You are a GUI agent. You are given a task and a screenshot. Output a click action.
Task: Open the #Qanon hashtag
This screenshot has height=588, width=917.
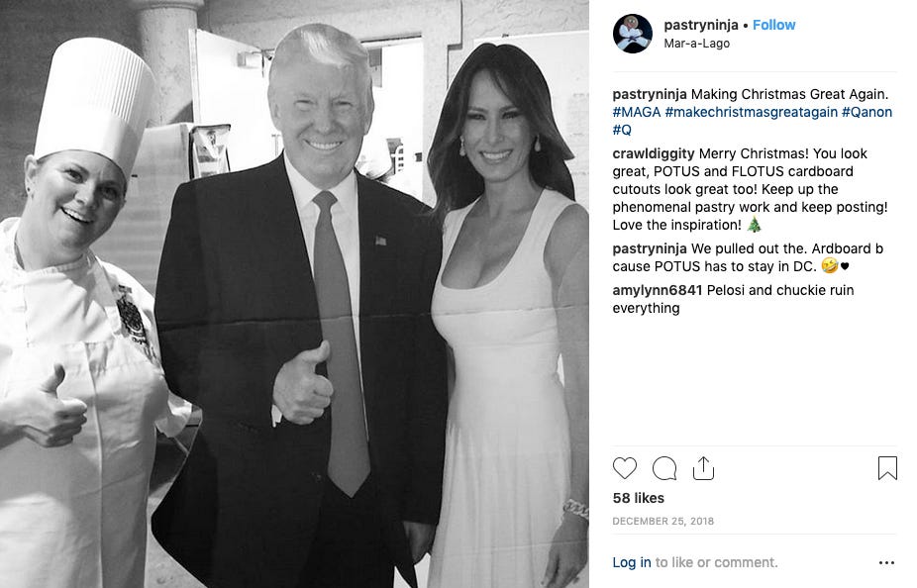(x=866, y=112)
